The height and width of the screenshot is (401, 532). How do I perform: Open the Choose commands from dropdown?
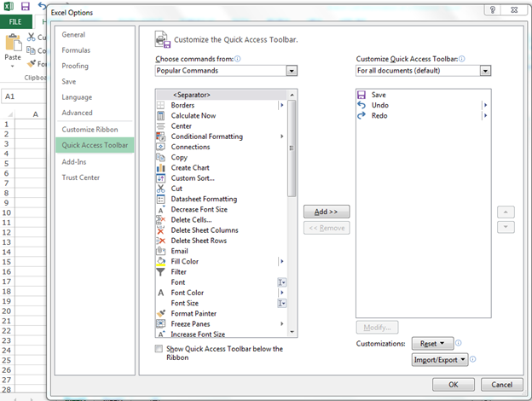[292, 71]
